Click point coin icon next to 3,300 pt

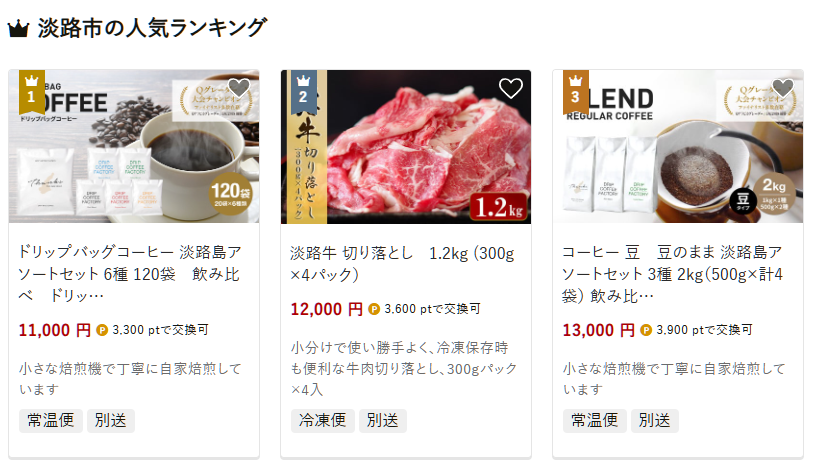102,330
